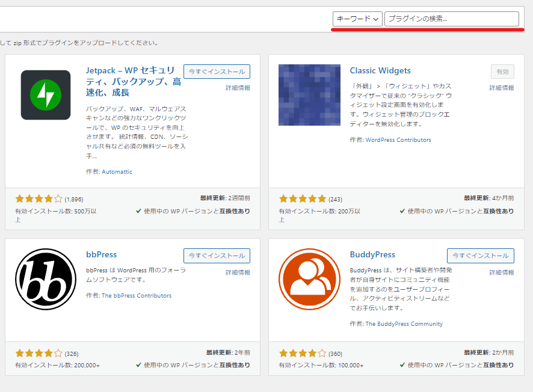533x392 pixels.
Task: Click bbPress's 有効インストール数: 200,000+ text
Action: pos(57,365)
